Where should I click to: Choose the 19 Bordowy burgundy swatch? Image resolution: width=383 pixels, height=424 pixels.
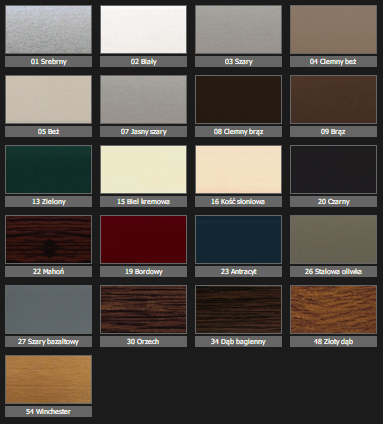coord(143,240)
